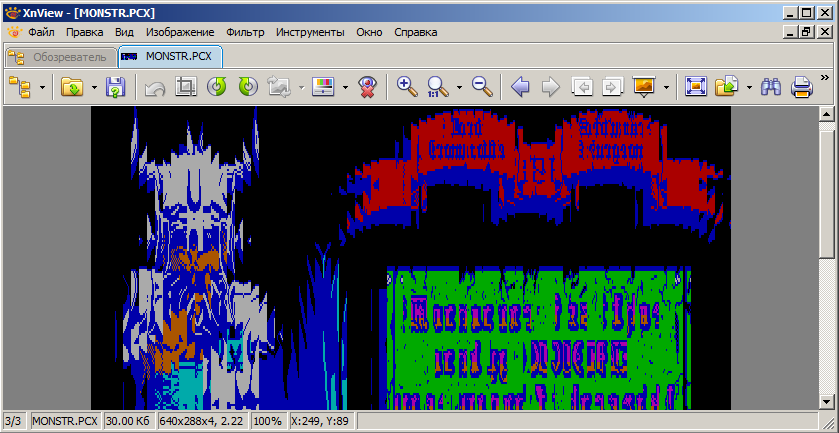Click the vertical scrollbar up arrow
The image size is (839, 433).
[826, 114]
